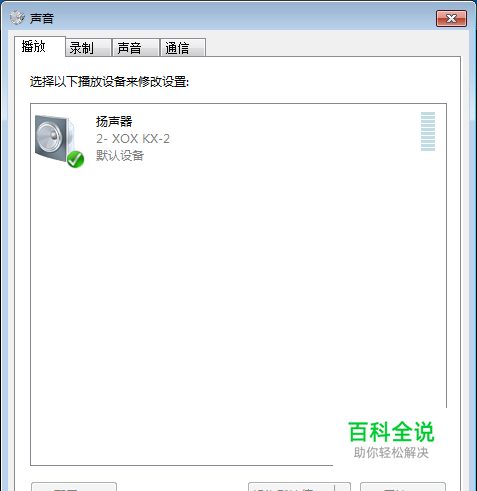Click the 设为默认值 button
477x491 pixels.
(x=291, y=487)
